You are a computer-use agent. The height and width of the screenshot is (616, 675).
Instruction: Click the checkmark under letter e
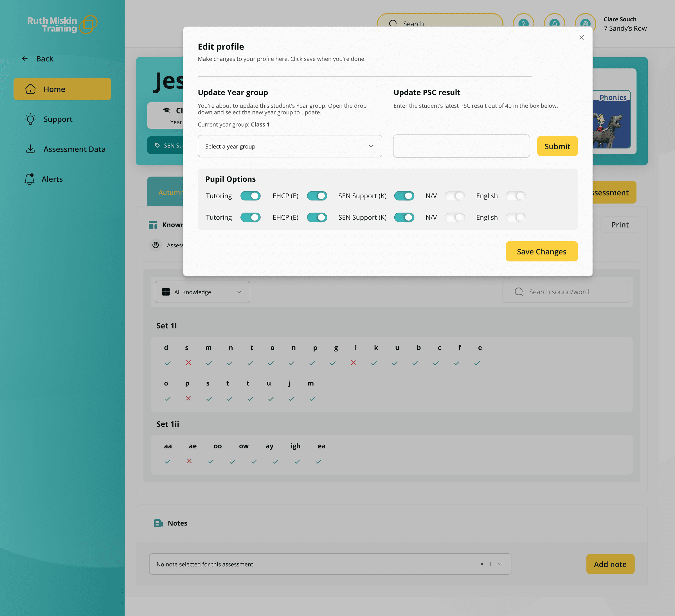point(477,363)
